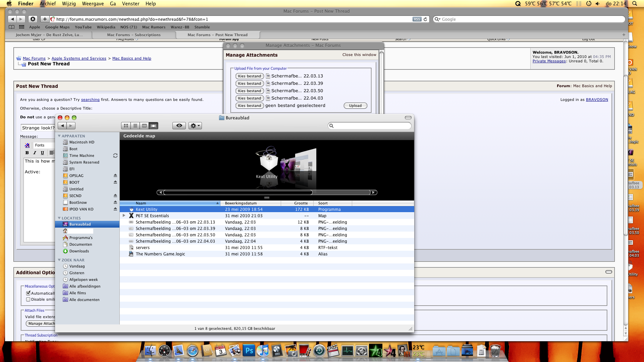This screenshot has height=362, width=644.
Task: Open Trash in the Dock
Action: 495,351
